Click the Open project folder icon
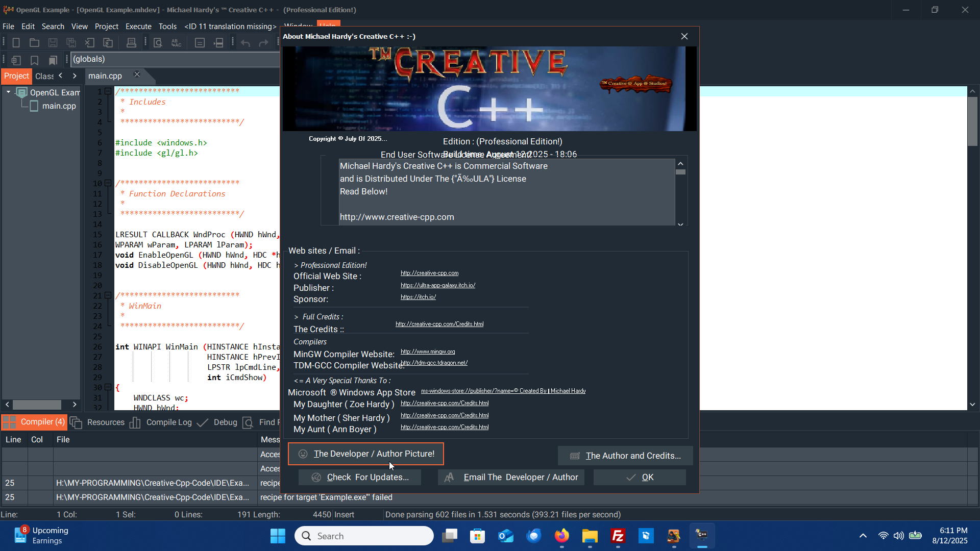 (x=34, y=43)
